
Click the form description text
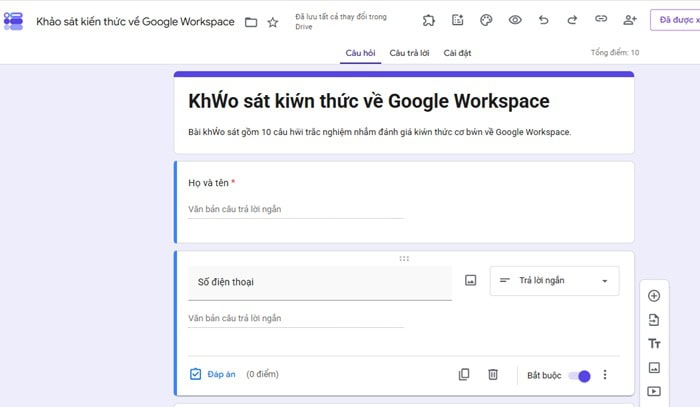coord(379,132)
